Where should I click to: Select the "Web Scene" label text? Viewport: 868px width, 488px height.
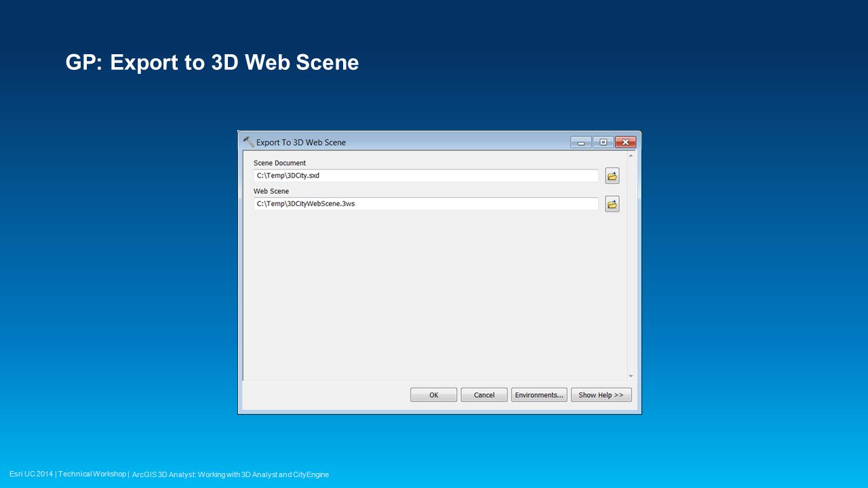[x=271, y=191]
